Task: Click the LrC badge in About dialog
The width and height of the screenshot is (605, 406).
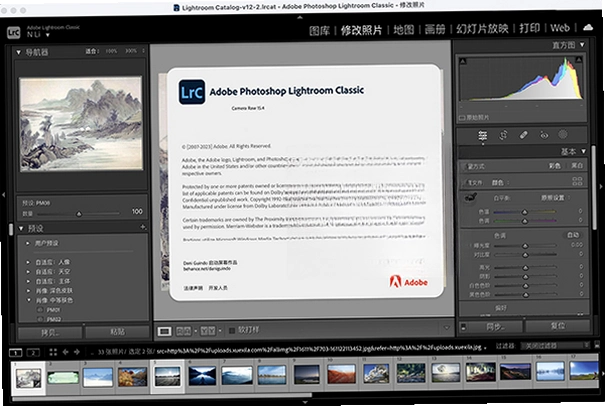Action: (x=191, y=92)
